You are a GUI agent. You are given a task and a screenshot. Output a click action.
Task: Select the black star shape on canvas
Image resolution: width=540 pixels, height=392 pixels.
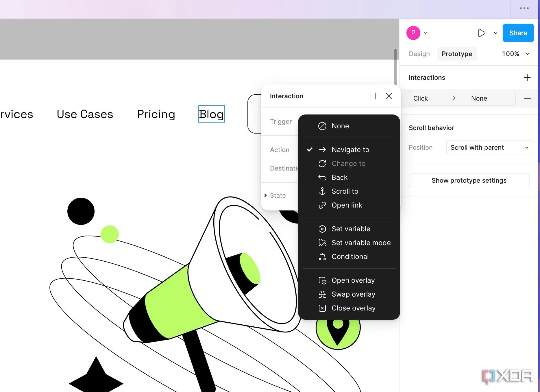[96, 375]
